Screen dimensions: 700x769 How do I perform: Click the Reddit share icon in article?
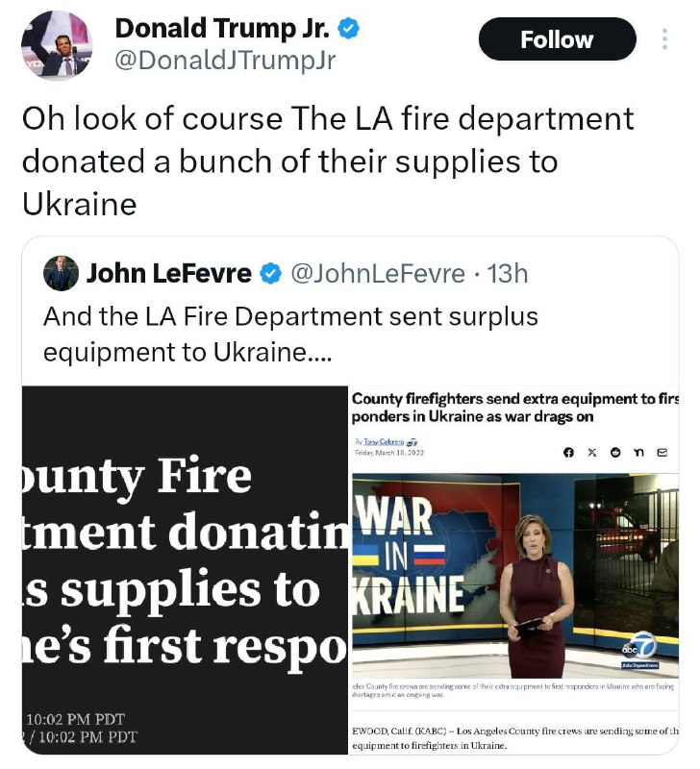pos(615,452)
